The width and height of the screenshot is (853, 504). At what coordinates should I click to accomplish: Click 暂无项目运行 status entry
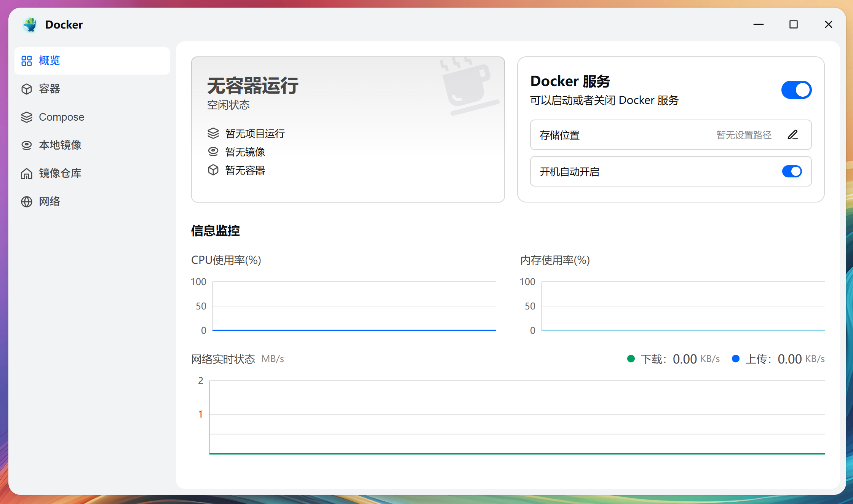click(x=254, y=134)
